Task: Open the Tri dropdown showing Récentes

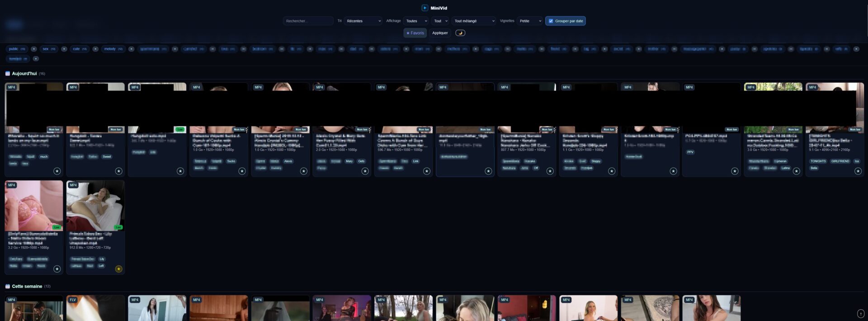Action: pyautogui.click(x=363, y=21)
